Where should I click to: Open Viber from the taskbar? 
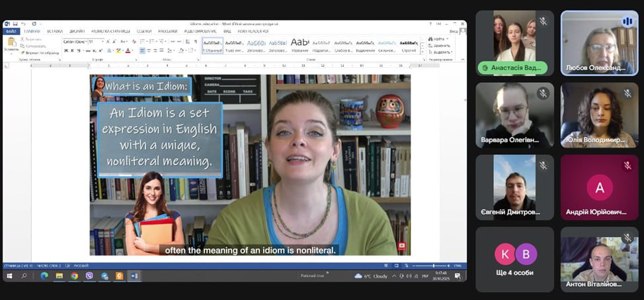pyautogui.click(x=89, y=275)
